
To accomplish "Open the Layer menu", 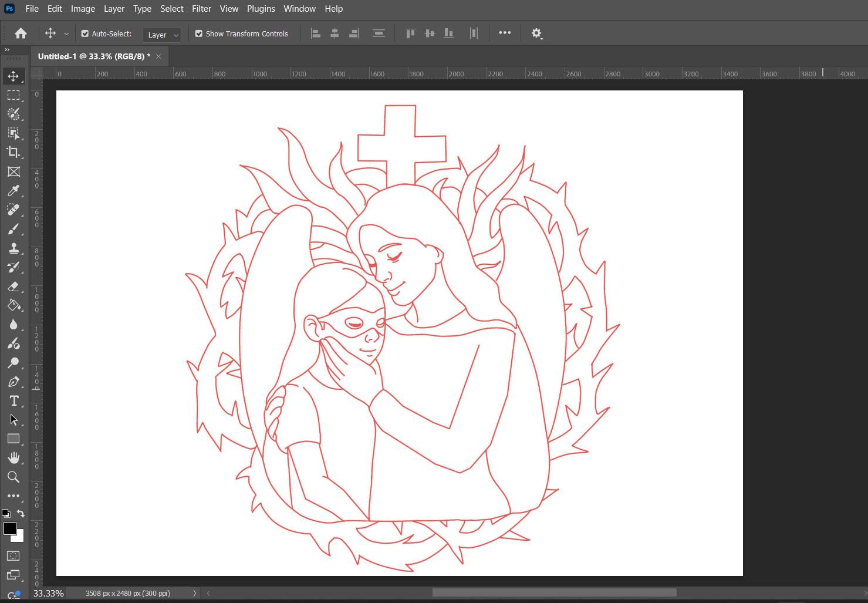I will pos(114,9).
